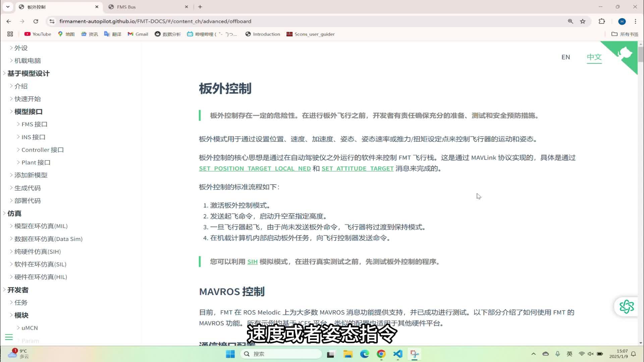
Task: Open the Scons_user_guider bookmark
Action: click(310, 34)
